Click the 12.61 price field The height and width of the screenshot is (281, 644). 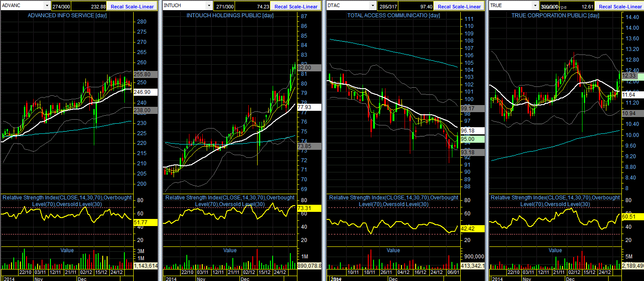578,7
